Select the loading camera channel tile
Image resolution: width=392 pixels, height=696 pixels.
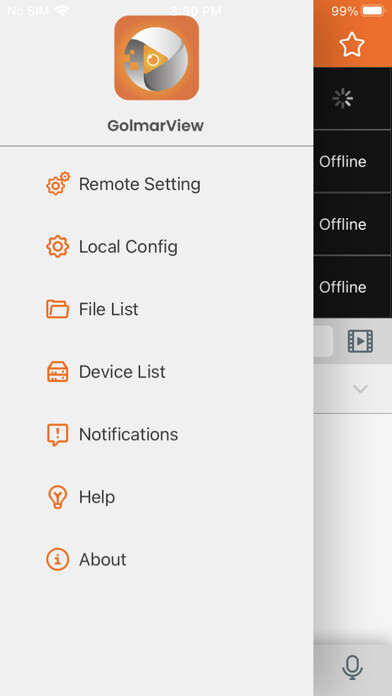click(352, 98)
